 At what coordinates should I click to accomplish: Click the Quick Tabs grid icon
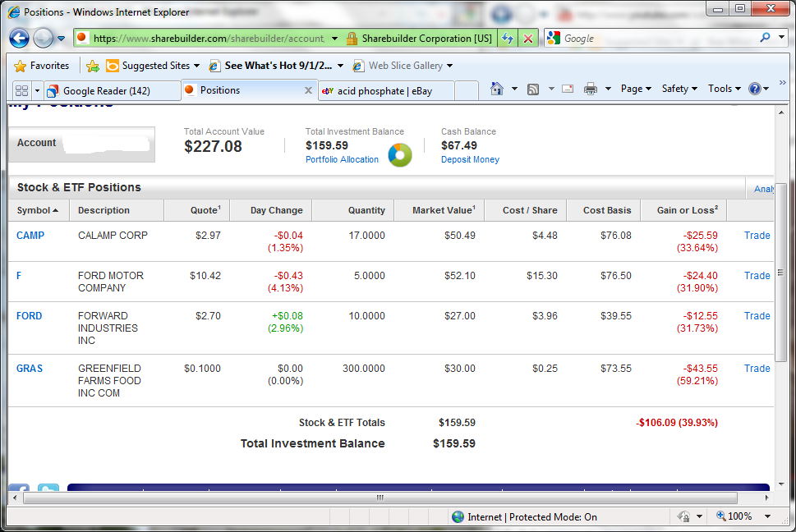pyautogui.click(x=21, y=90)
